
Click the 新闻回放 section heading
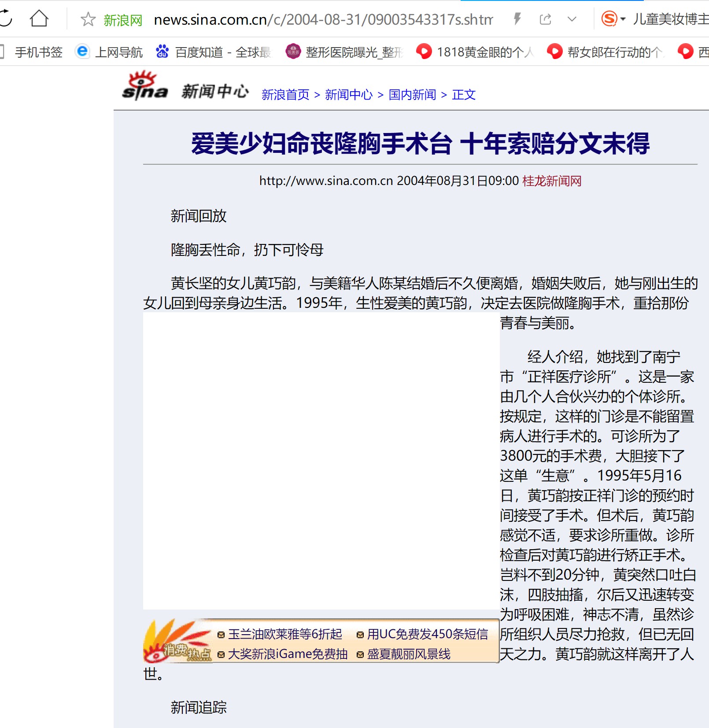point(199,216)
